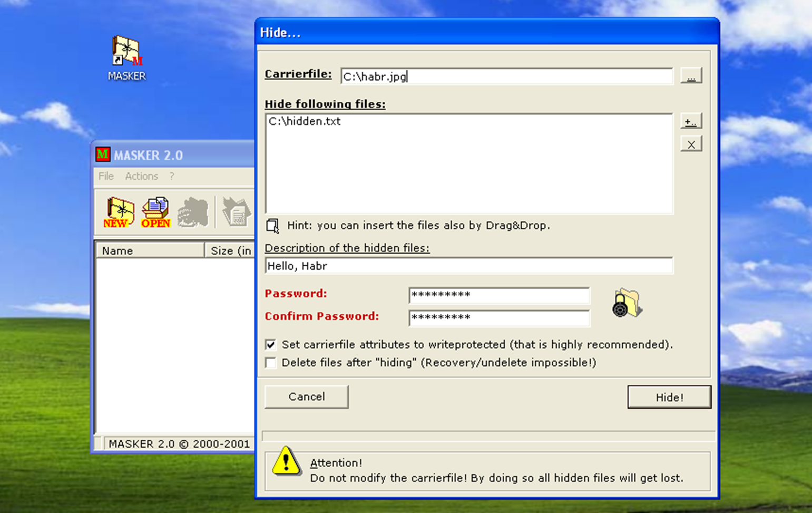Screen dimensions: 812x513
Task: Open the Actions menu in MASKER
Action: [x=141, y=176]
